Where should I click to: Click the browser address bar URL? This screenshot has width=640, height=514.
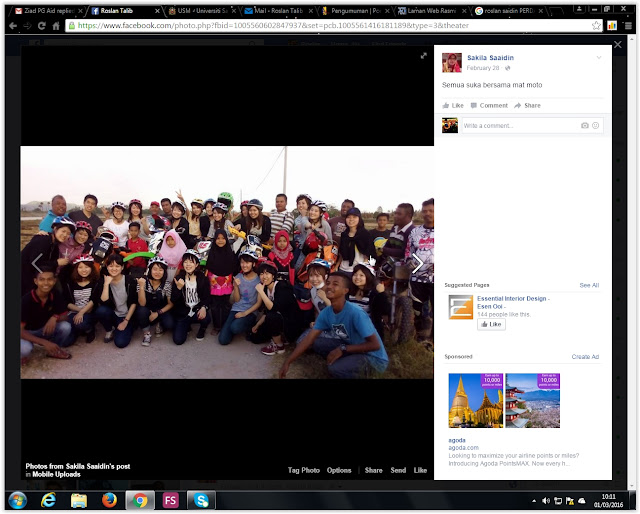[x=273, y=26]
